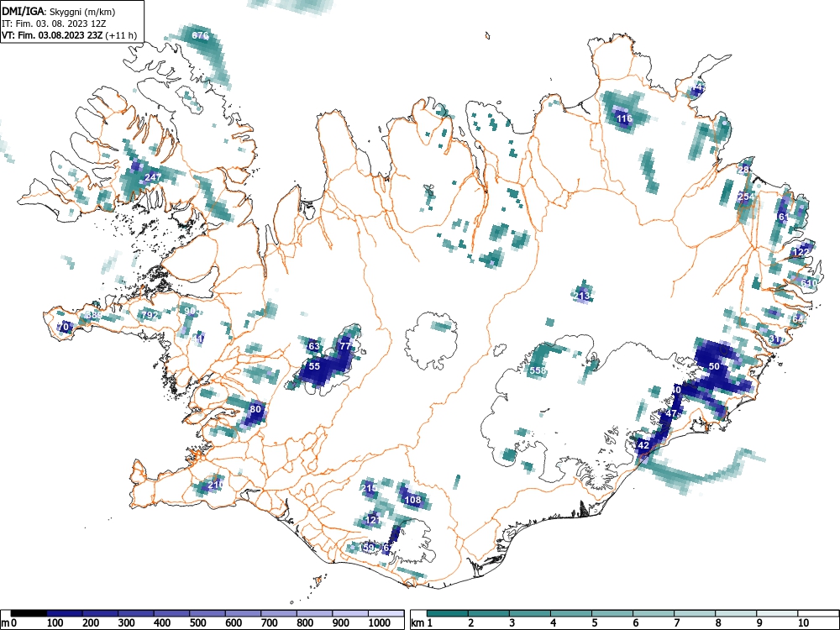Viewport: 840px width, 630px height.
Task: Select the dark teal 1–2 km legend swatch
Action: click(x=448, y=613)
